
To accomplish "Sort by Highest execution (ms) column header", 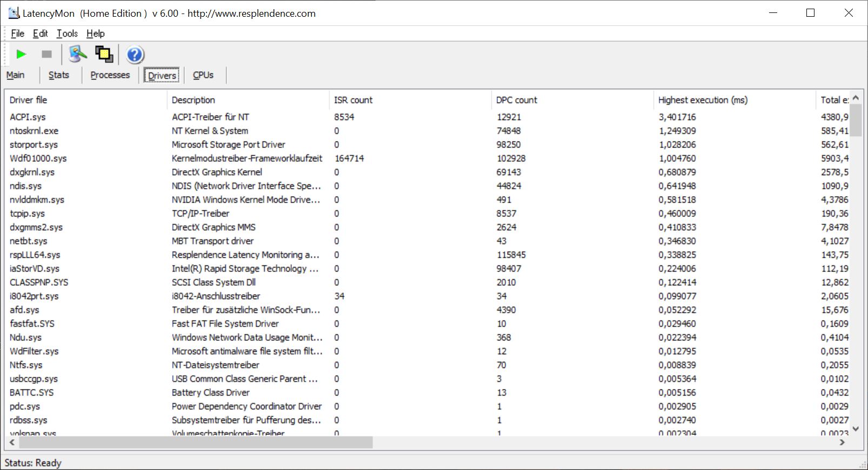I will point(703,100).
